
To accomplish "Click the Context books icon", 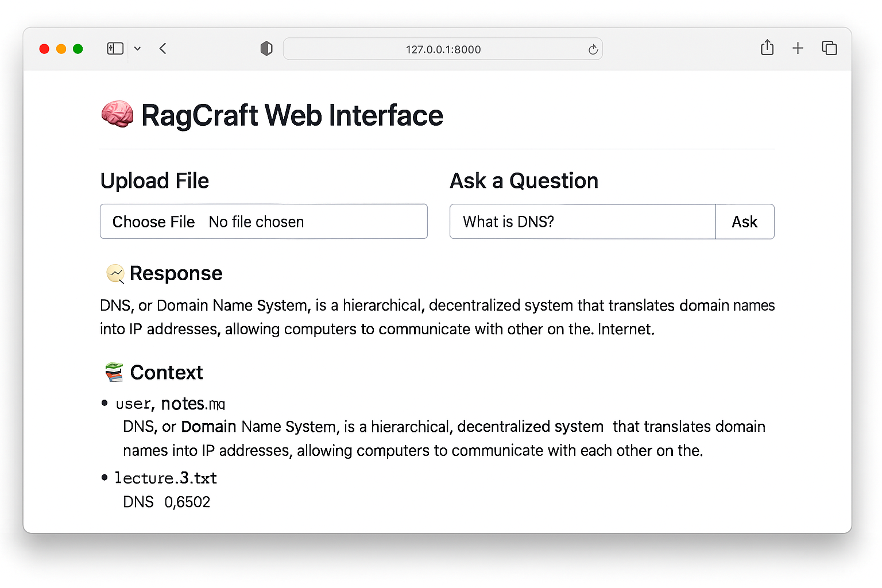I will pyautogui.click(x=114, y=373).
